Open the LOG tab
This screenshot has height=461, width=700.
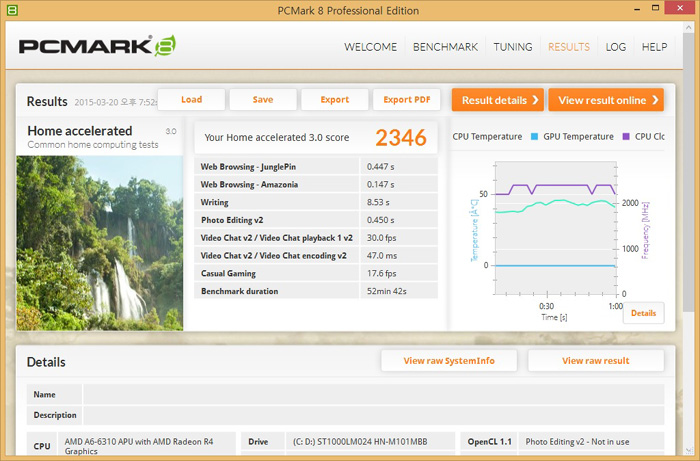click(616, 47)
